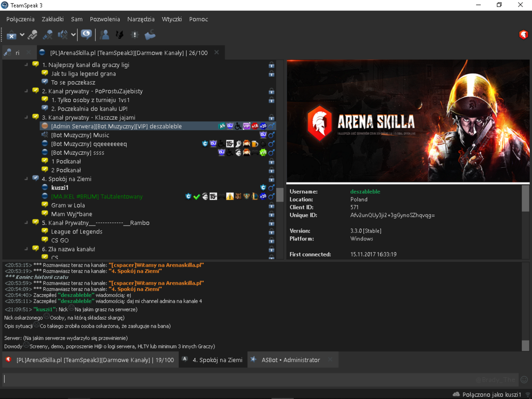Select channel 'Jak tu liga legend grana'
532x399 pixels.
pos(84,73)
